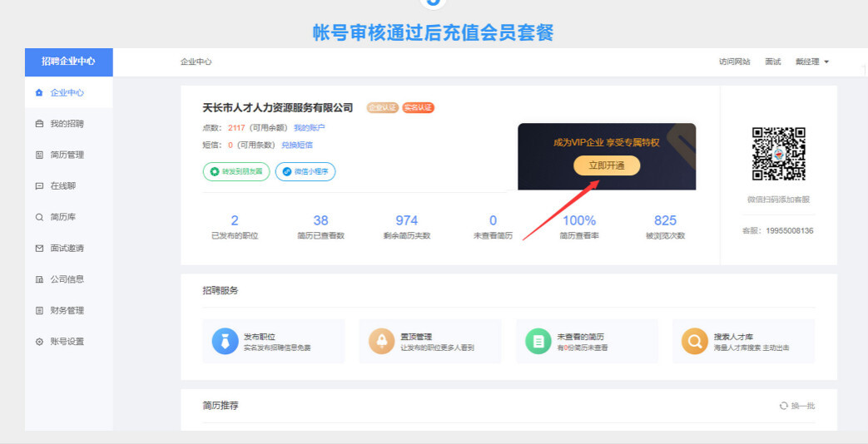Open the 我的账户 link

[309, 128]
